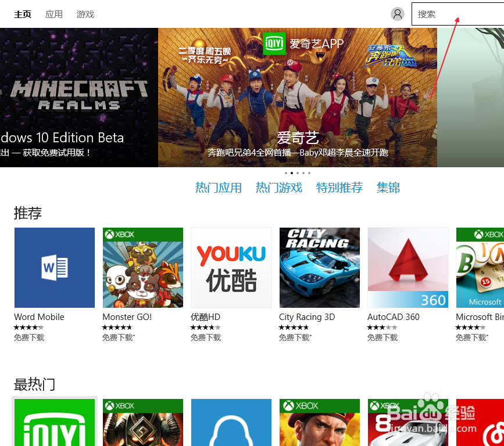Open the 集锦 link
This screenshot has height=446, width=504.
[x=388, y=188]
